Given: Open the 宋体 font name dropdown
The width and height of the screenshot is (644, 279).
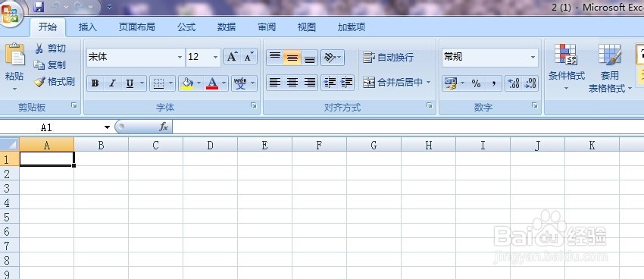Looking at the screenshot, I should pyautogui.click(x=180, y=57).
